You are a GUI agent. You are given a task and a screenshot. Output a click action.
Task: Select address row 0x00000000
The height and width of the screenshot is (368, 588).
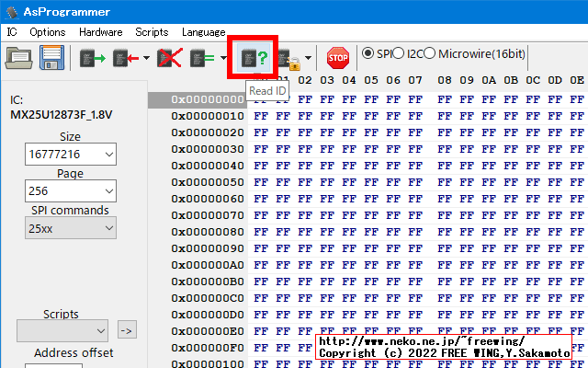(x=207, y=99)
